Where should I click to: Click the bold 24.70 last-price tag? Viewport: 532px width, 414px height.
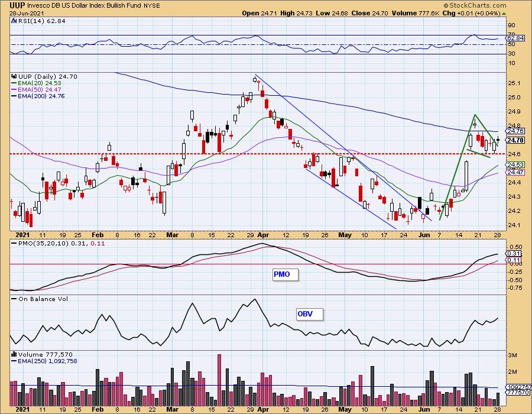(x=515, y=140)
